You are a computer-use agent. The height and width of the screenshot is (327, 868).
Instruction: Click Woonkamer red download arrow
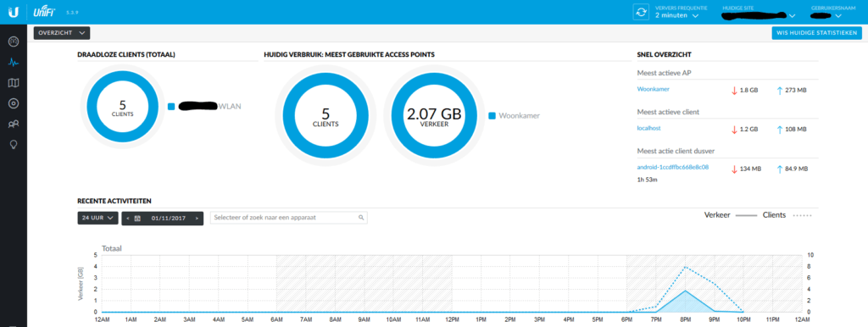tap(735, 90)
